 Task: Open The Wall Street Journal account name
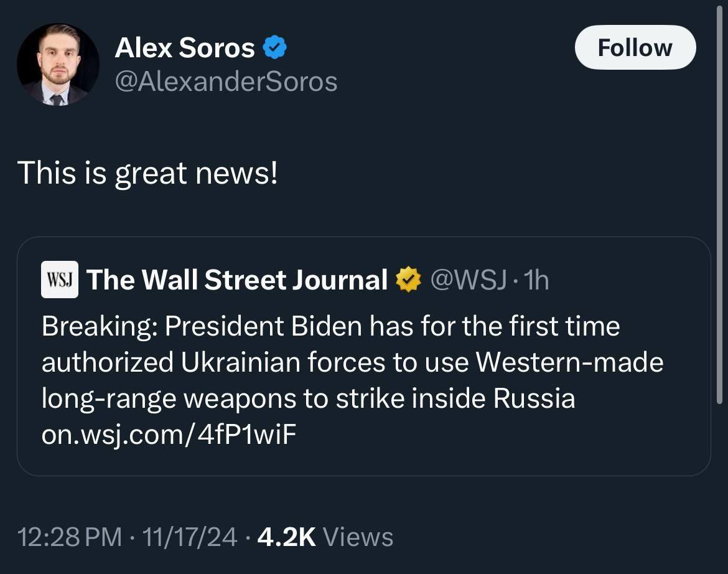[237, 280]
